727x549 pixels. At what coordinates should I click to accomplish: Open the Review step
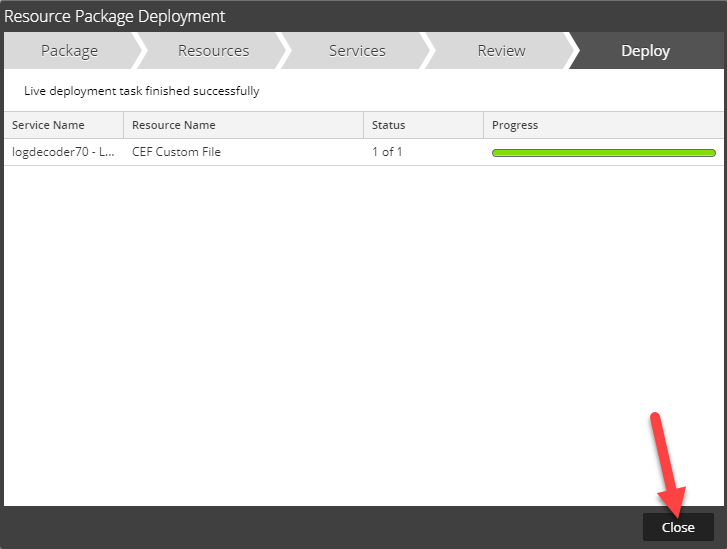click(x=500, y=51)
